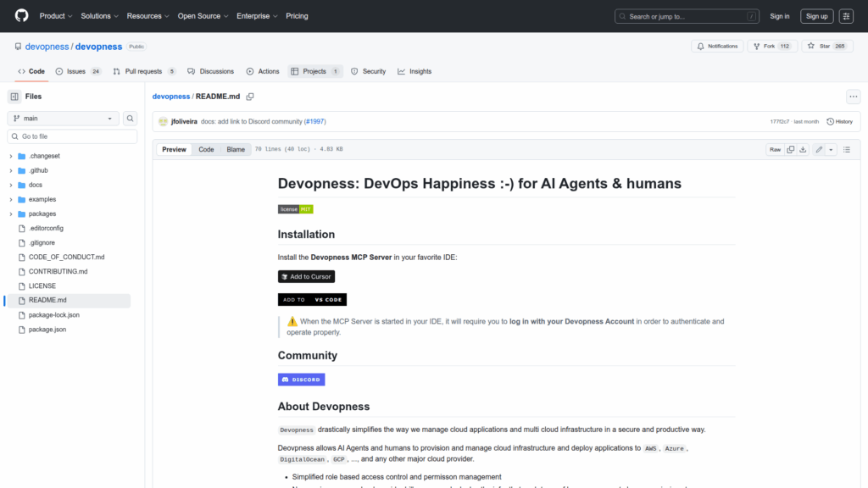Click the GitHub logo icon
Image resolution: width=868 pixels, height=488 pixels.
click(21, 16)
